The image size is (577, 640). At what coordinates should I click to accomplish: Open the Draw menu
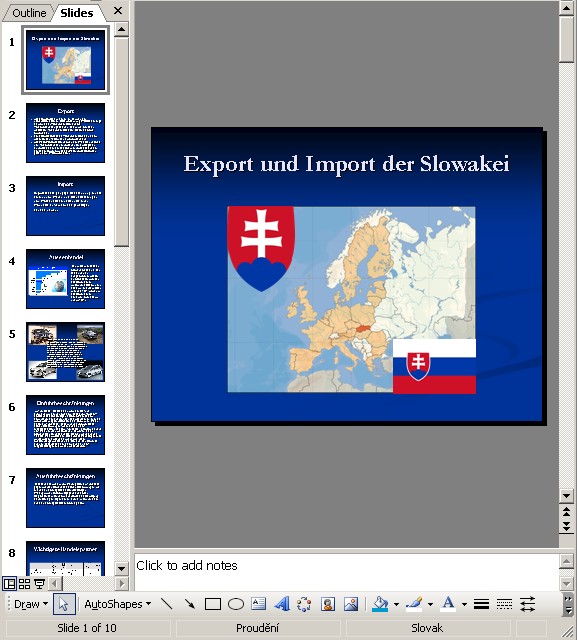coord(31,604)
